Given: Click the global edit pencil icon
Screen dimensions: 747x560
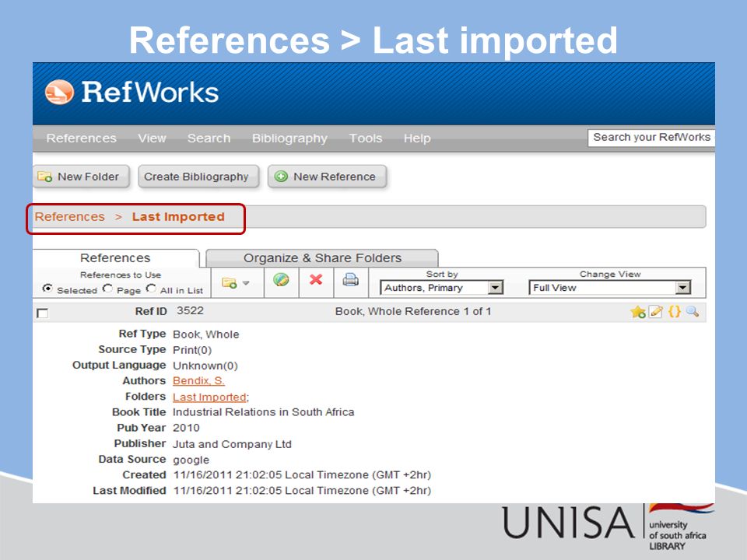Looking at the screenshot, I should (281, 279).
